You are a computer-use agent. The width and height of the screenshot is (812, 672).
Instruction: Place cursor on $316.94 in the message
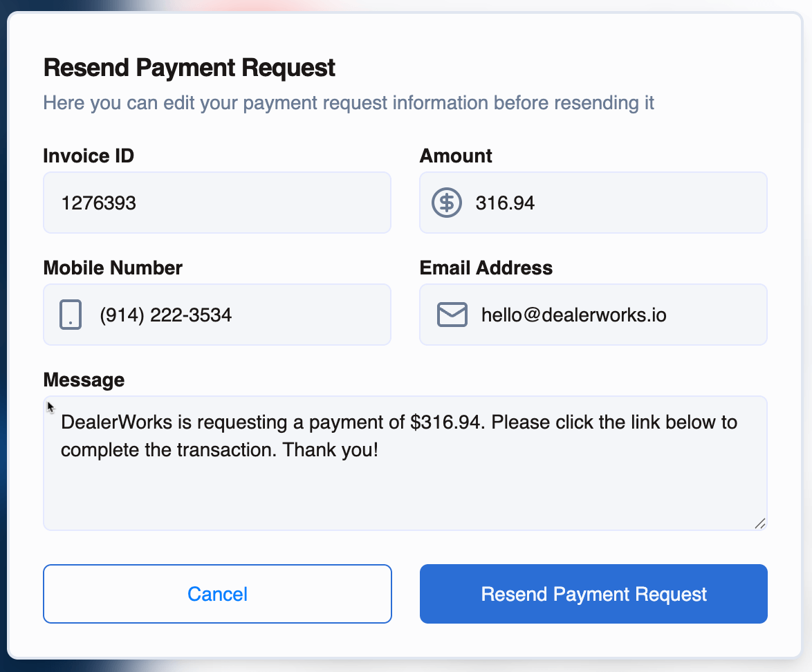445,422
